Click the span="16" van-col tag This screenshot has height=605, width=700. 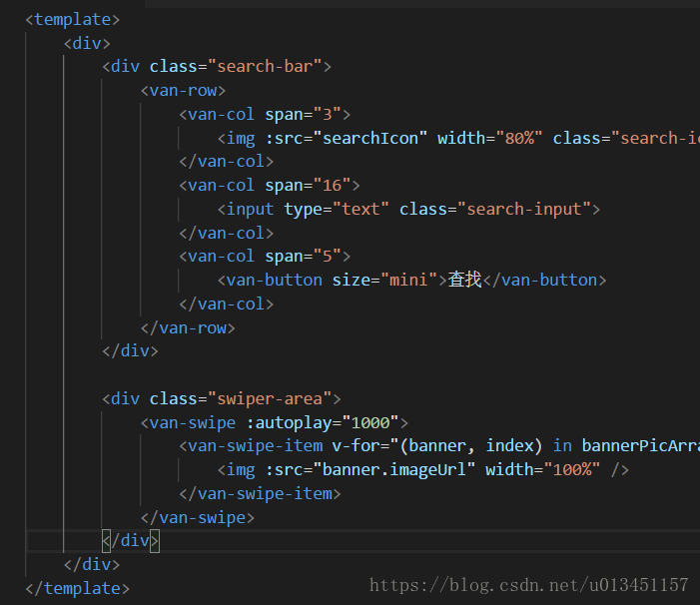[270, 185]
